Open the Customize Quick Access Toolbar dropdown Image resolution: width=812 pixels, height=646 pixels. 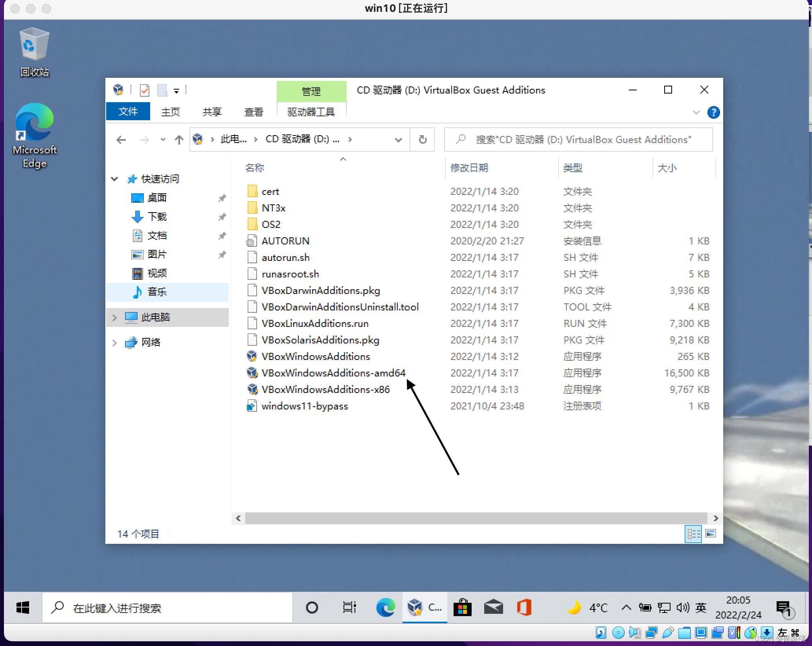click(x=176, y=91)
